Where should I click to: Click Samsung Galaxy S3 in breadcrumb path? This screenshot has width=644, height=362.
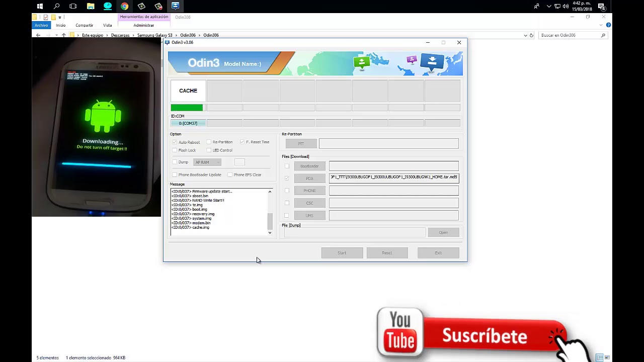pyautogui.click(x=154, y=35)
